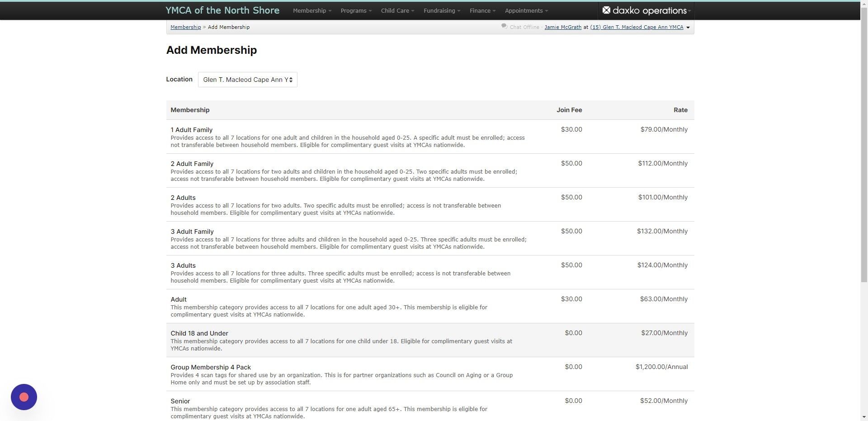Click the Rate column header

680,110
